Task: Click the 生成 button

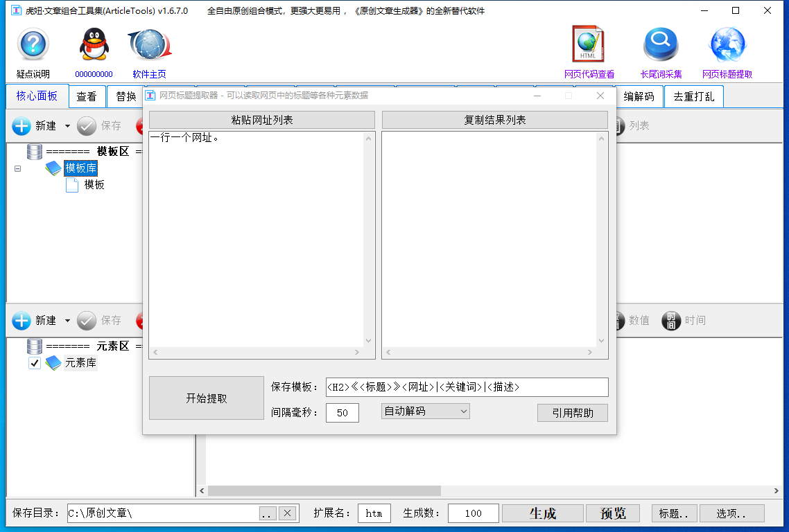Action: click(542, 513)
